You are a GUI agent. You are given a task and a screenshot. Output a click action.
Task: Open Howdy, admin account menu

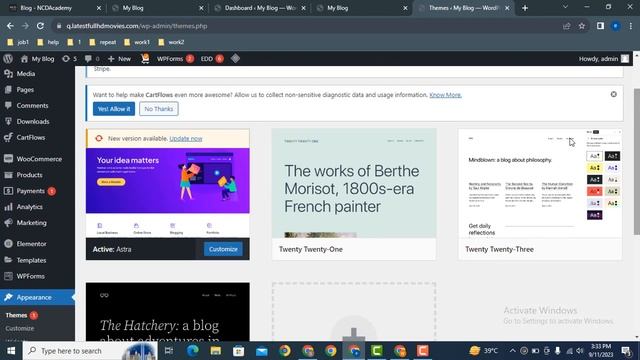tap(604, 59)
